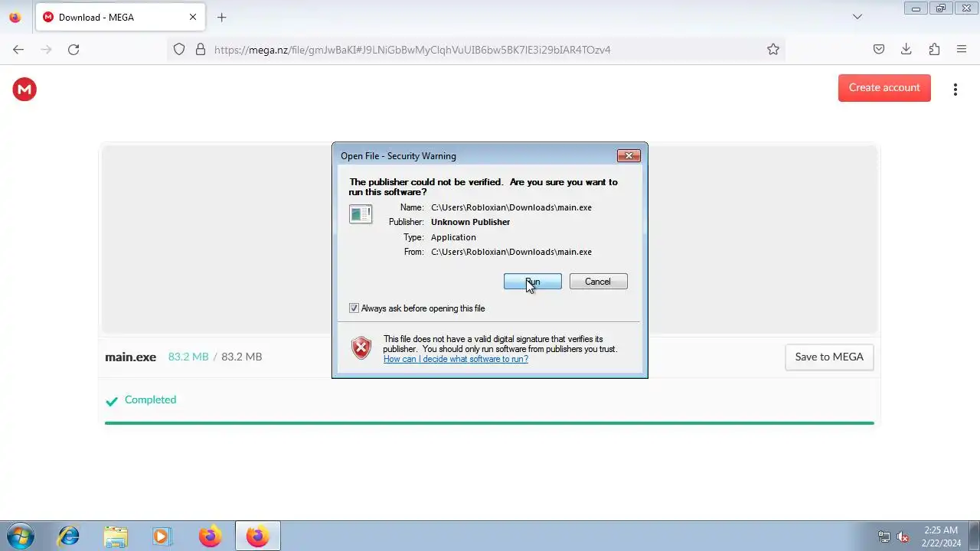Click Firefox logo icon left of tabs
Screen dimensions: 980x551
point(15,17)
